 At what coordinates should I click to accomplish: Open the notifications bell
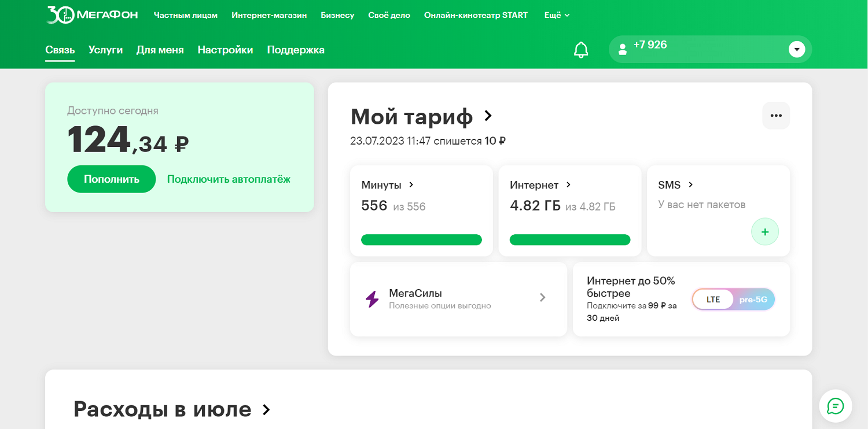click(x=581, y=50)
